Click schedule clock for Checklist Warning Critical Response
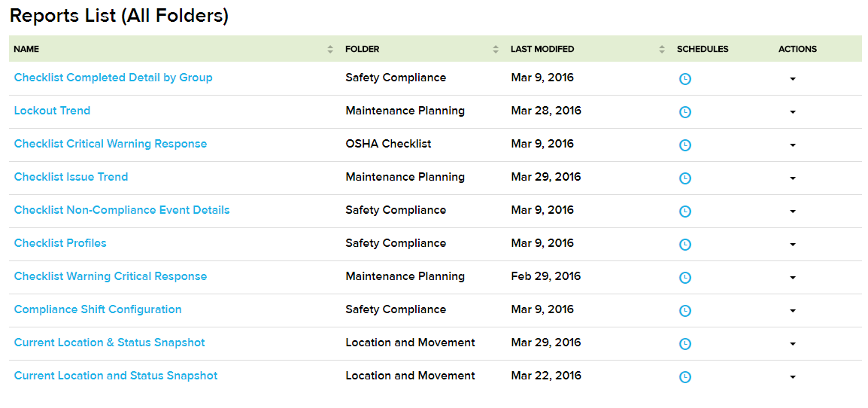 684,278
